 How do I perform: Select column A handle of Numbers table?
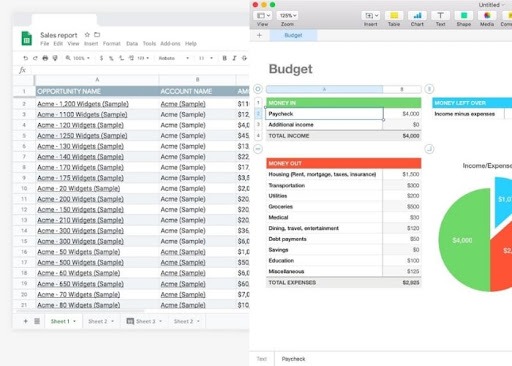pyautogui.click(x=324, y=89)
